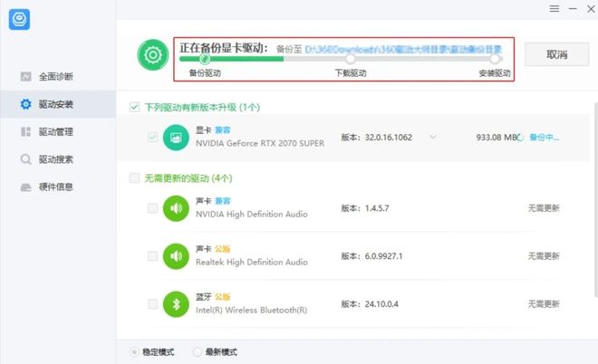Select the 最新模式 radio button

click(x=198, y=352)
